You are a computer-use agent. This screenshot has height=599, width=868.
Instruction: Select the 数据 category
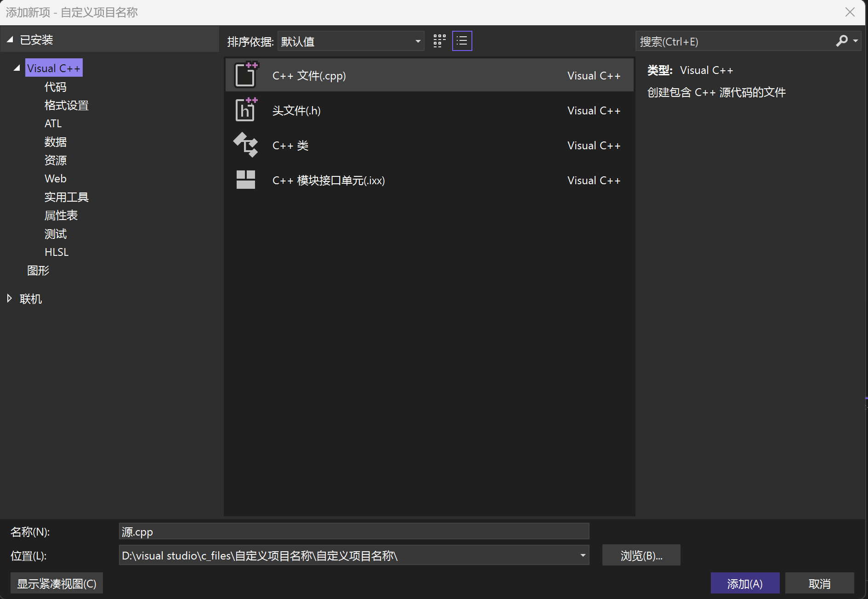tap(56, 142)
